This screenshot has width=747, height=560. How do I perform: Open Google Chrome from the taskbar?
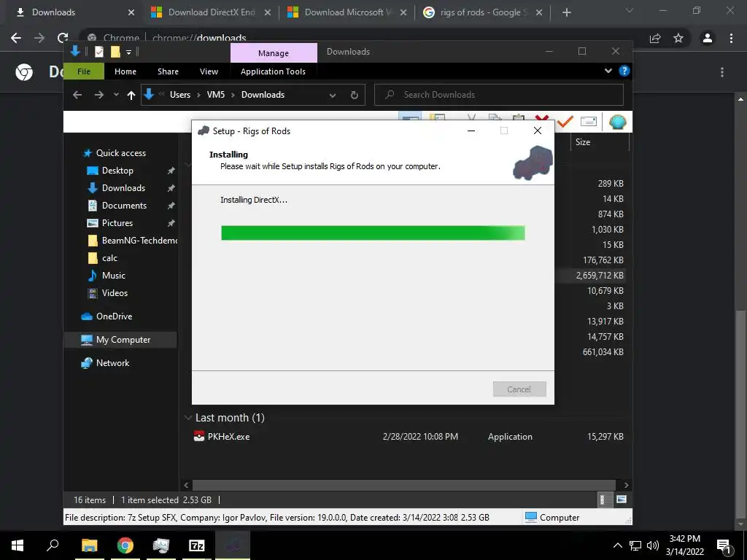click(x=125, y=545)
